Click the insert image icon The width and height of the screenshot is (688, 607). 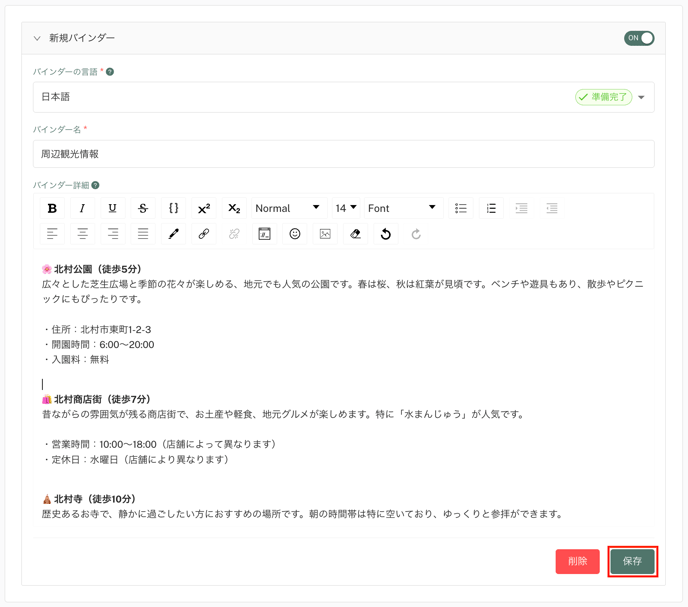click(x=325, y=234)
